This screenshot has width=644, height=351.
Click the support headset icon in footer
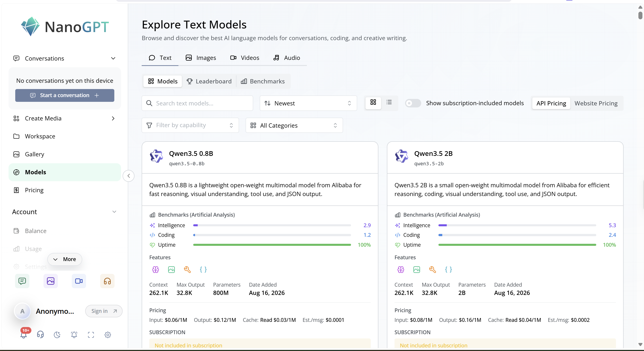[40, 334]
